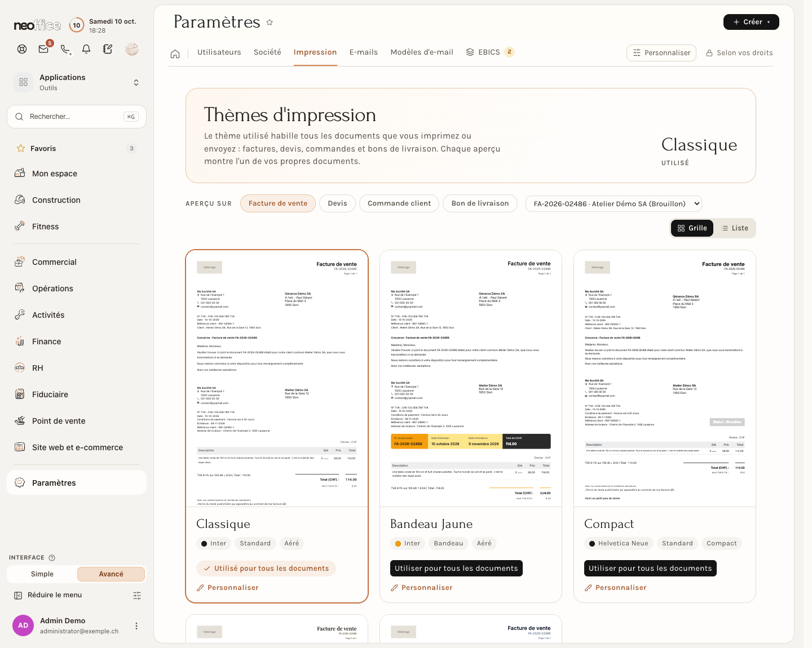
Task: Open the Utilisateurs tab
Action: coord(219,52)
